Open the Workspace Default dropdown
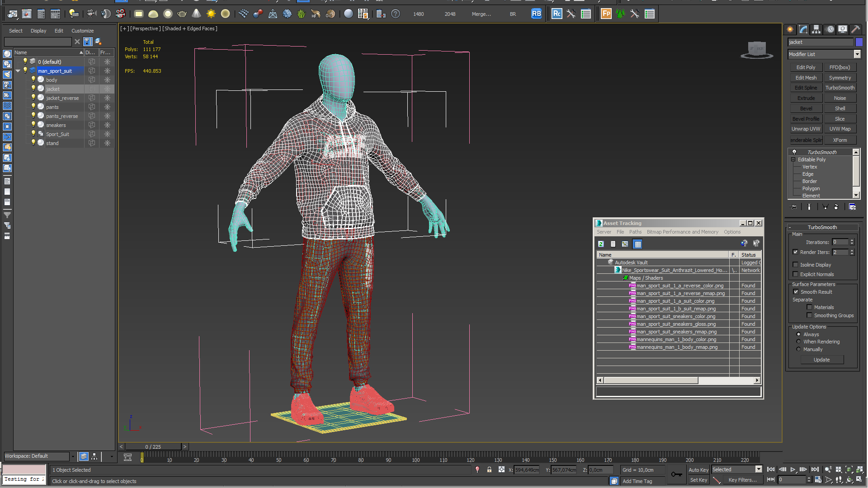Screen dimensions: 868x488 click(x=72, y=456)
